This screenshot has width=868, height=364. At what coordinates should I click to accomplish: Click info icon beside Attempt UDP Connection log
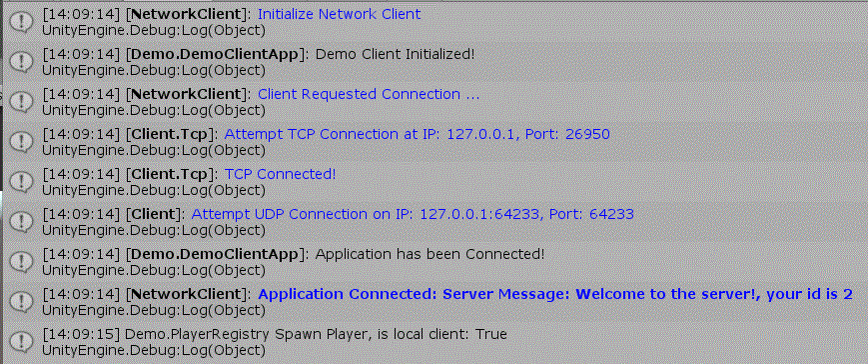tap(21, 222)
